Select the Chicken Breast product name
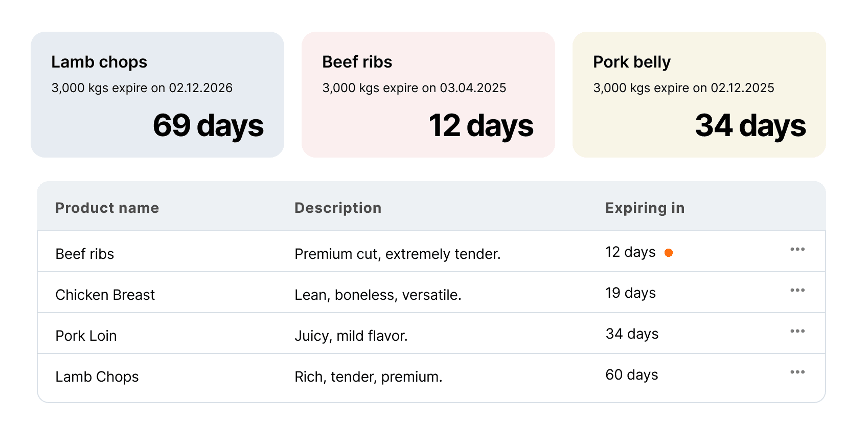This screenshot has height=441, width=868. tap(105, 295)
